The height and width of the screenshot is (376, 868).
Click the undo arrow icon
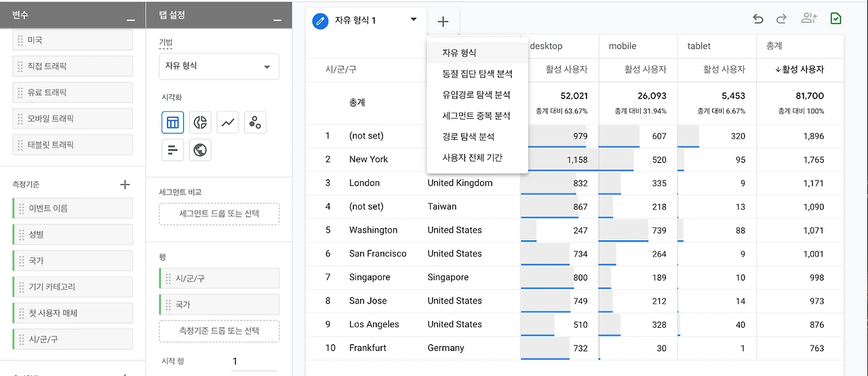pyautogui.click(x=758, y=19)
